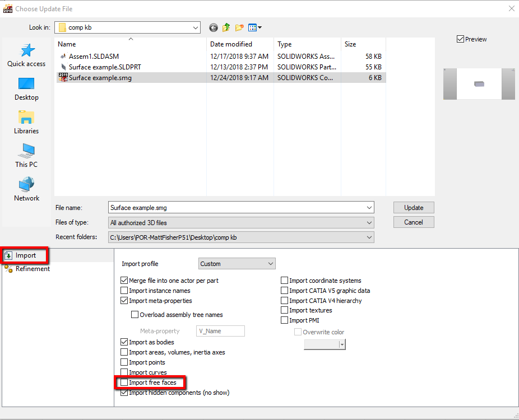The height and width of the screenshot is (420, 519).
Task: Uncheck Merge file into one actor per part
Action: pos(124,281)
